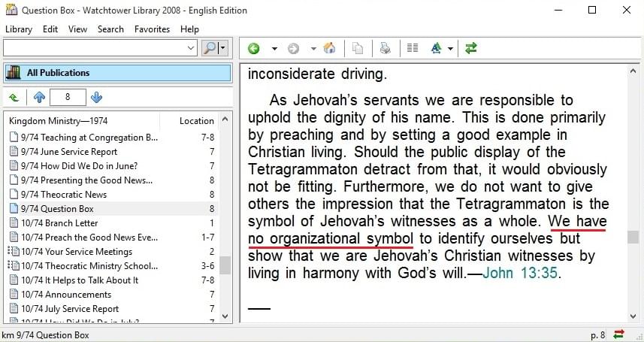
Task: Click status bar text km 9/74 Question Box
Action: 45,335
